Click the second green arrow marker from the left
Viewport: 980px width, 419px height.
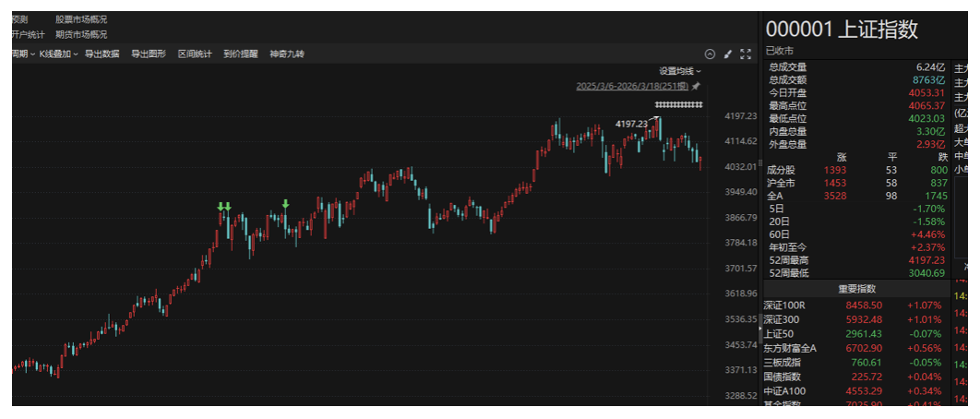pos(228,207)
